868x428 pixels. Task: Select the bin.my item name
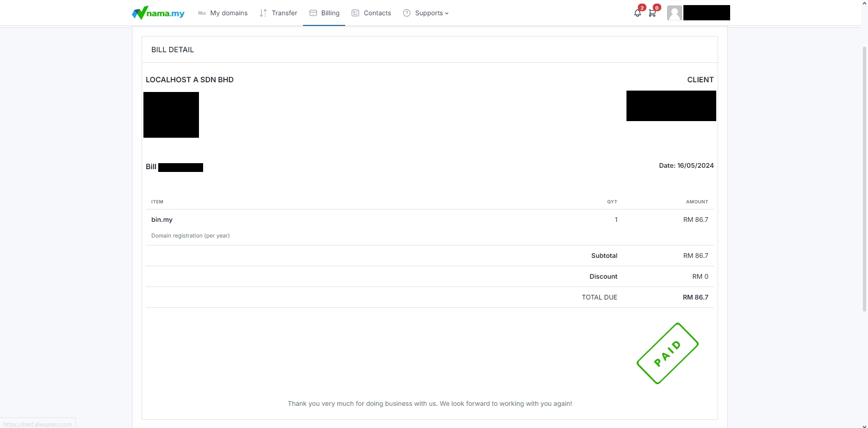click(162, 220)
